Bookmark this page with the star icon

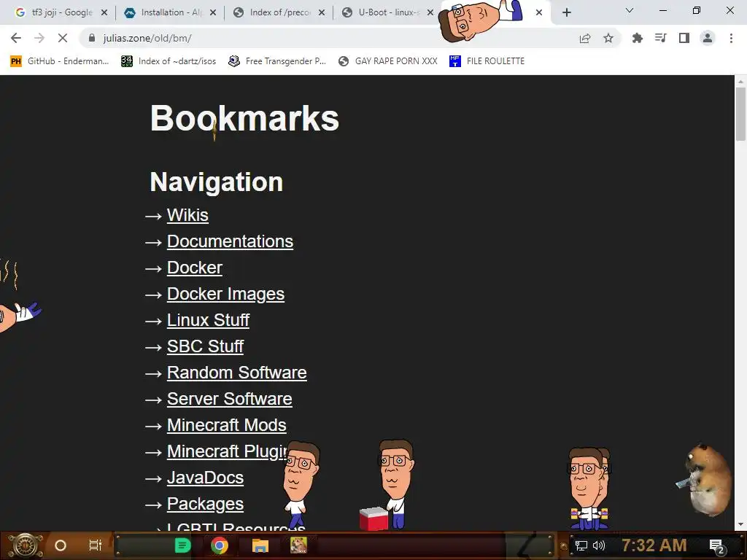[x=608, y=38]
